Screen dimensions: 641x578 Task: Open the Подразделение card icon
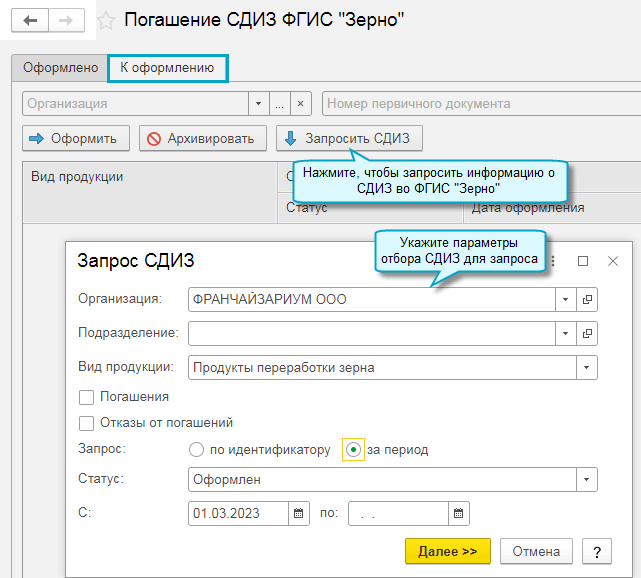587,334
